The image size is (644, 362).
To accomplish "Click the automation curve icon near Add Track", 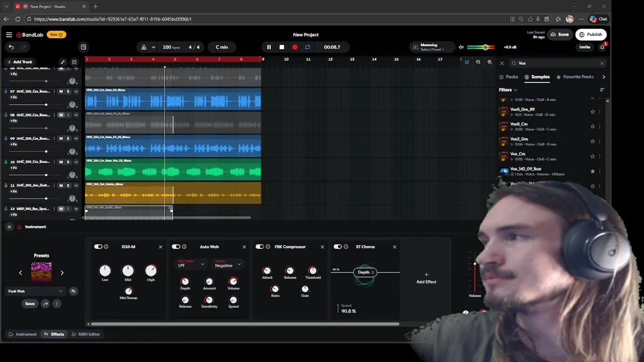I will (63, 62).
